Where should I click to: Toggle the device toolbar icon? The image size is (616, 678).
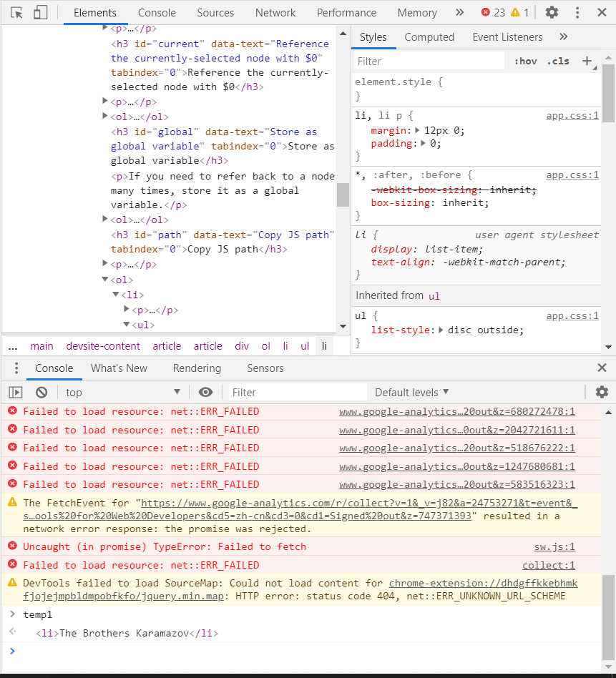click(x=40, y=13)
